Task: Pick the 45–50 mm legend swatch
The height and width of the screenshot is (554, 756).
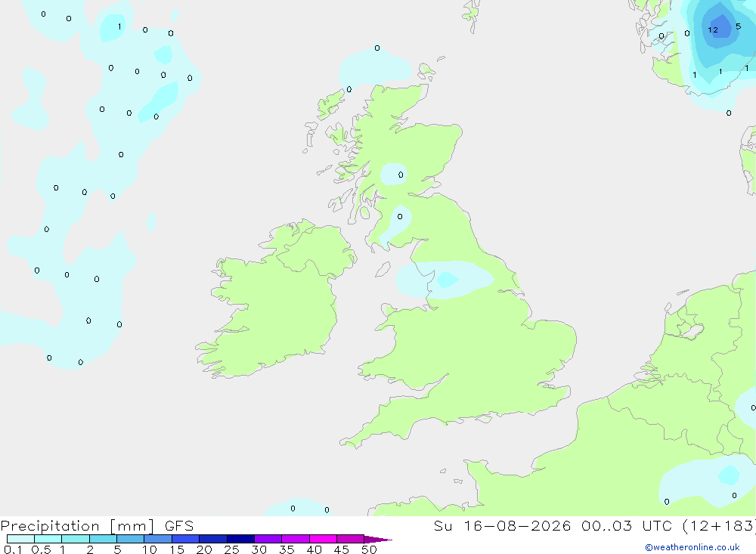Action: point(350,539)
